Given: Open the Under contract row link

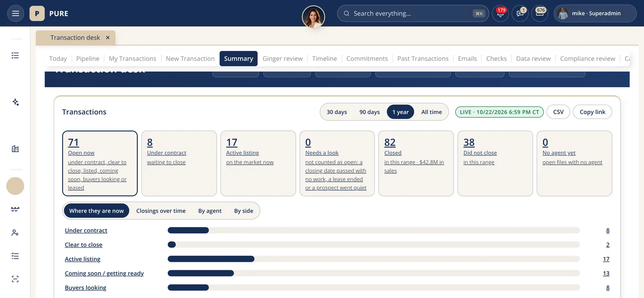Looking at the screenshot, I should pos(86,230).
